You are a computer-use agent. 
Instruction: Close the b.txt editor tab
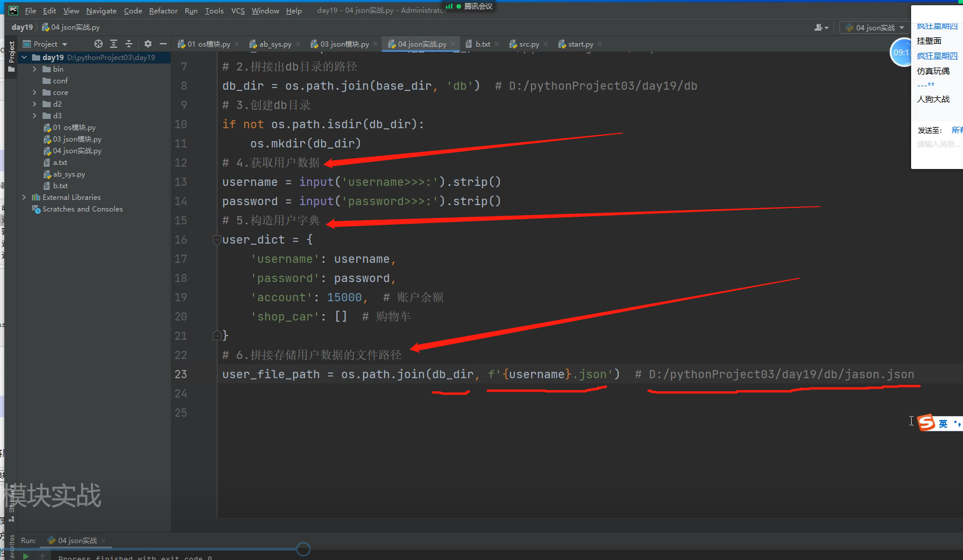pos(497,44)
